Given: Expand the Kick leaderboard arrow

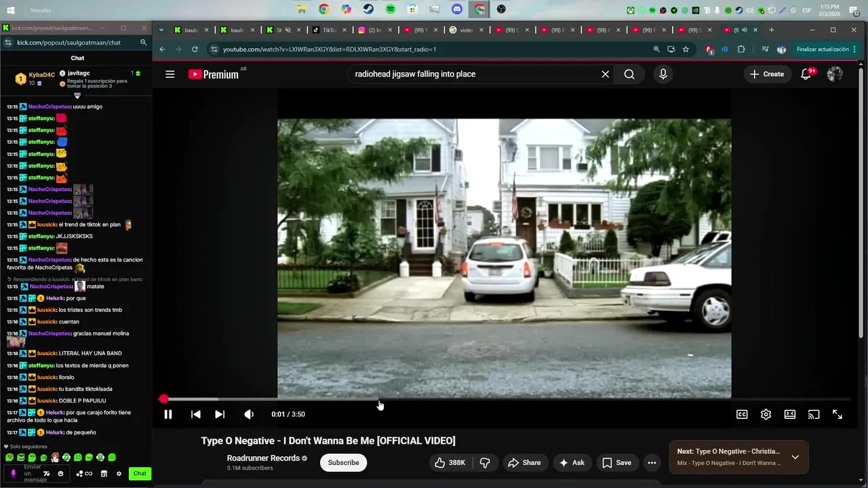Looking at the screenshot, I should point(77,96).
